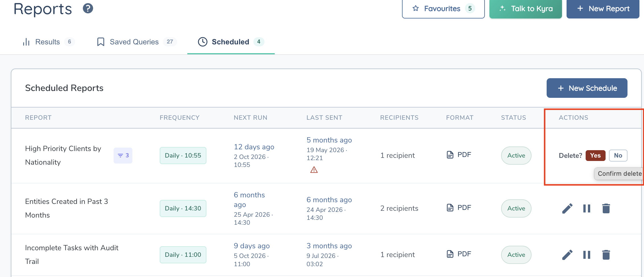
Task: Click the Active status of Entities Created row
Action: [516, 208]
